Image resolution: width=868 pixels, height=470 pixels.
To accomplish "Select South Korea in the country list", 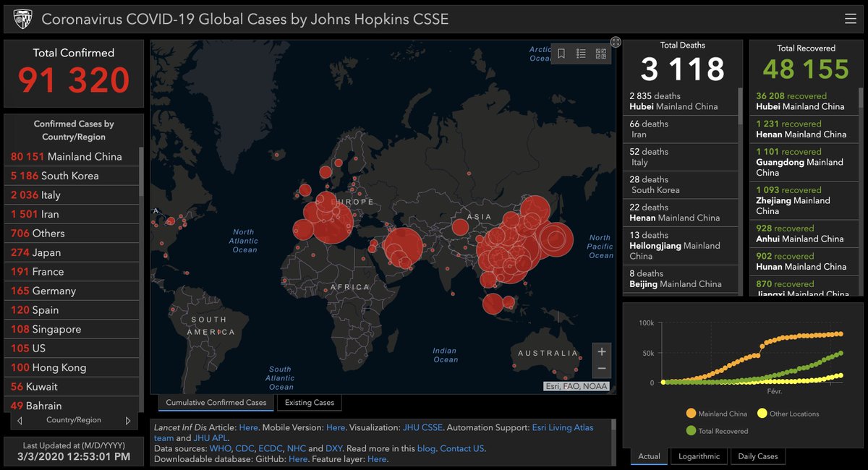I will point(72,176).
